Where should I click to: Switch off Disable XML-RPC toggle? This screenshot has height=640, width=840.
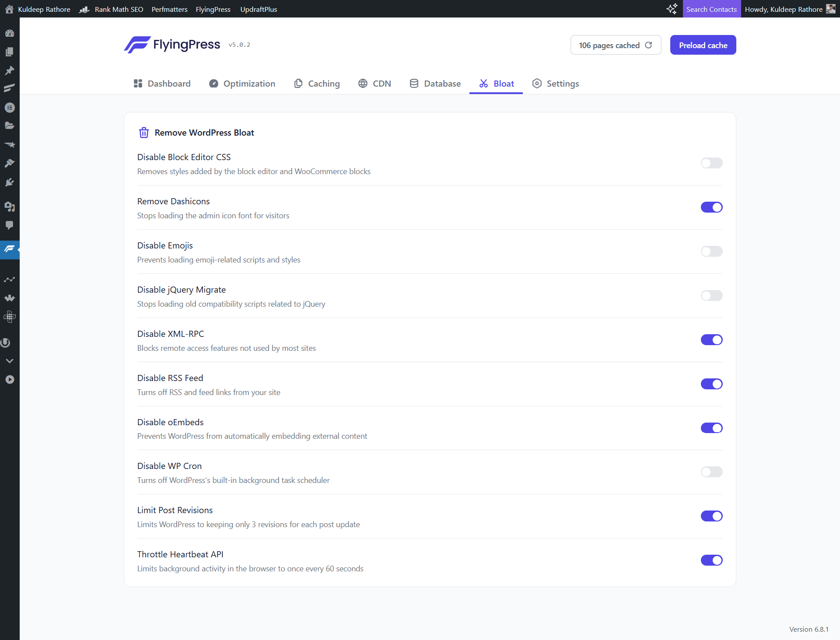click(x=711, y=339)
